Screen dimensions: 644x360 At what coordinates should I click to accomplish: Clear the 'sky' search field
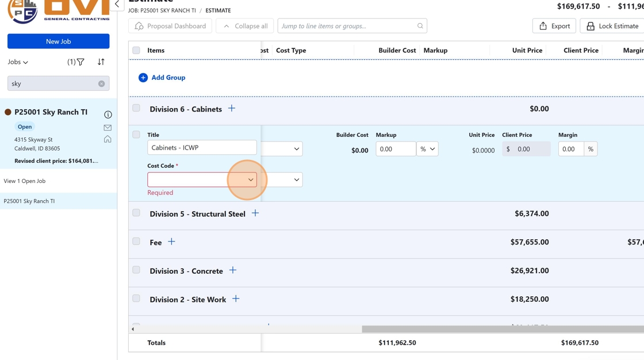click(x=101, y=84)
